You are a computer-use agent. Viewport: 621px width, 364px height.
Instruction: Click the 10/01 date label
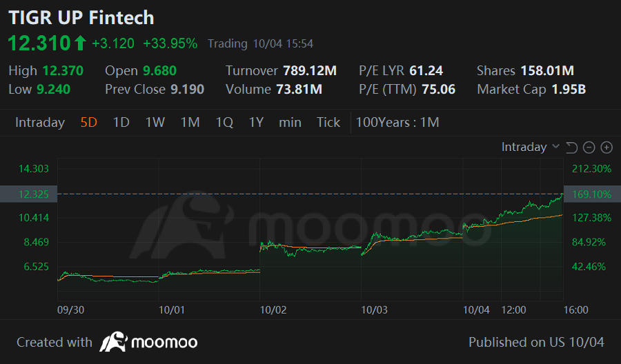pyautogui.click(x=172, y=310)
